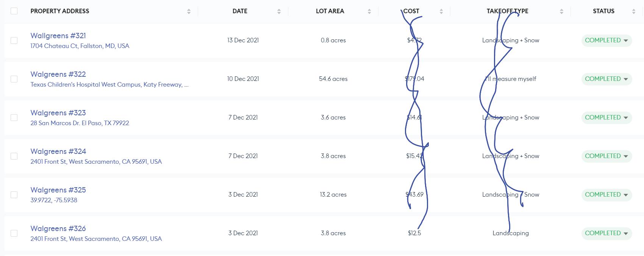Click the Cost column sort arrows

441,11
